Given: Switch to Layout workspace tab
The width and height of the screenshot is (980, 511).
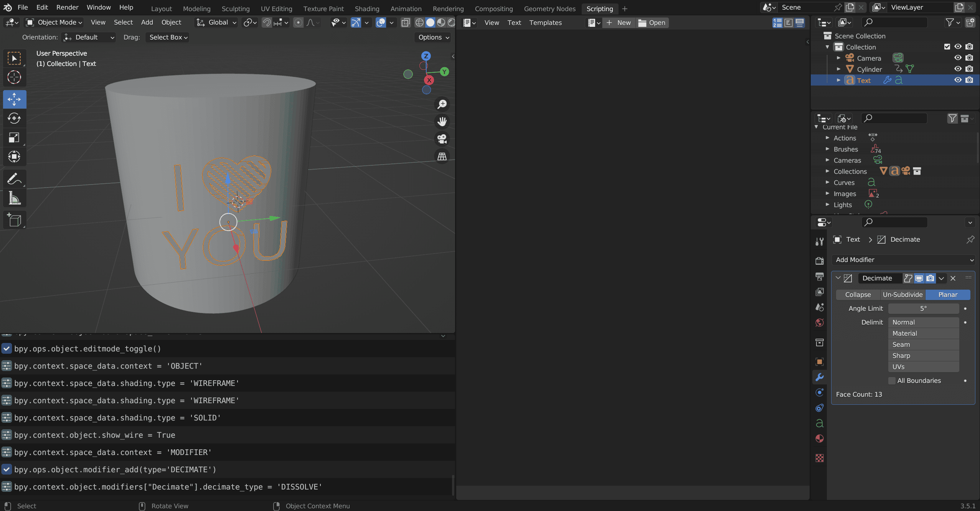Looking at the screenshot, I should point(161,8).
